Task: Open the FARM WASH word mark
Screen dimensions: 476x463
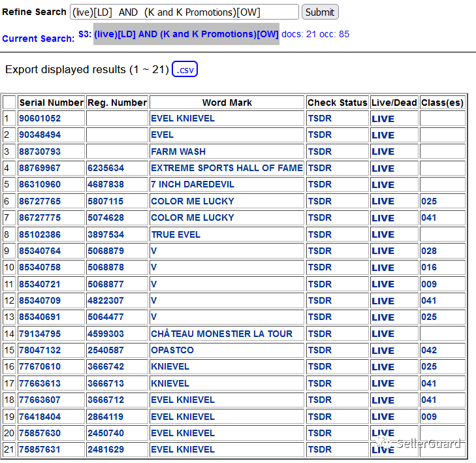Action: pos(178,152)
